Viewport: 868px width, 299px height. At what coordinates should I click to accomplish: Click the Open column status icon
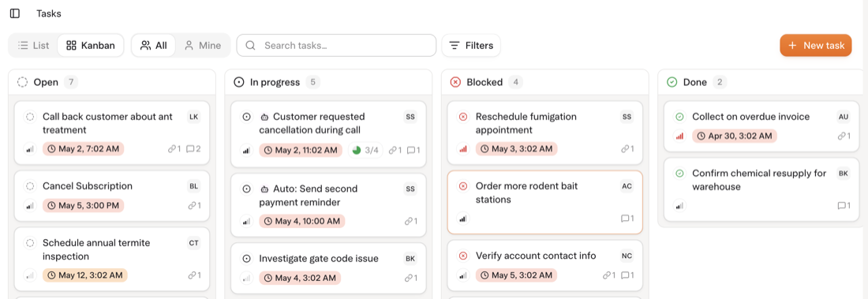click(x=22, y=83)
